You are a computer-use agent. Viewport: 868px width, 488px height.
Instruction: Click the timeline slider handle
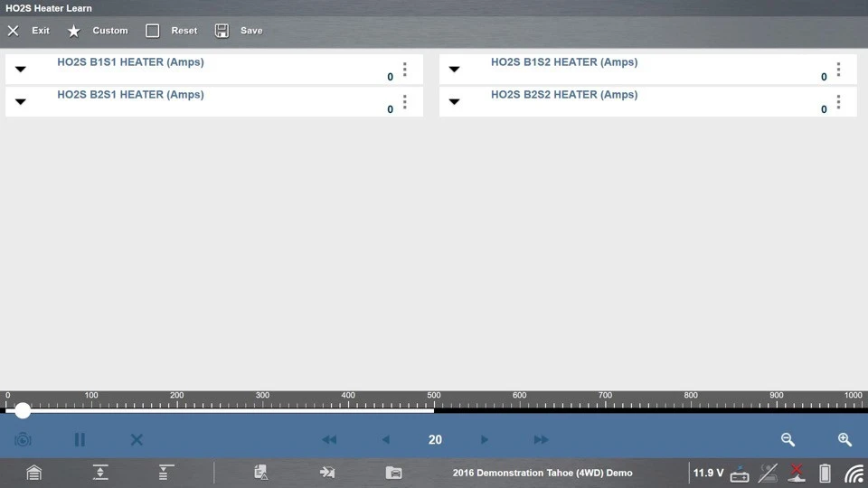pos(23,410)
